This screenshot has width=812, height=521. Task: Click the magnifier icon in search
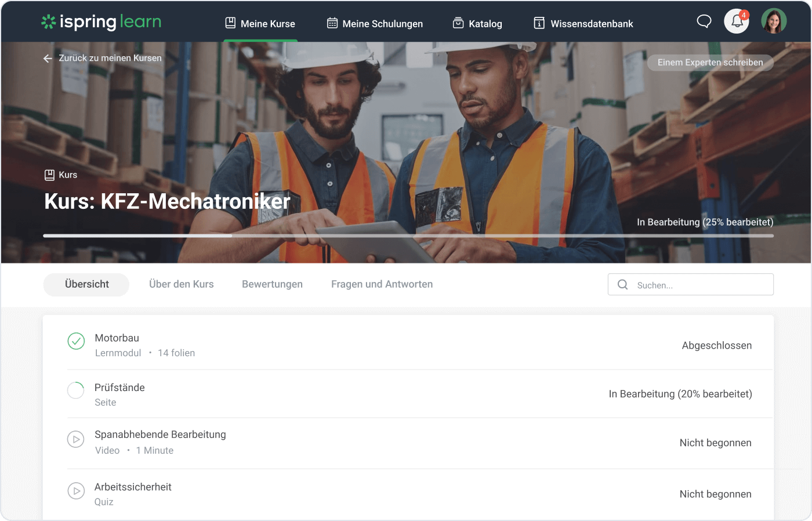tap(623, 285)
